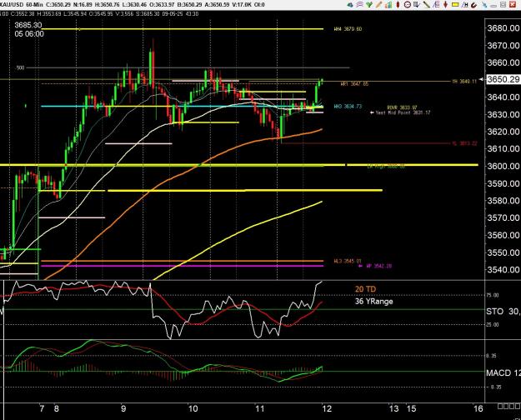Click the 36 YRange label

tap(373, 302)
